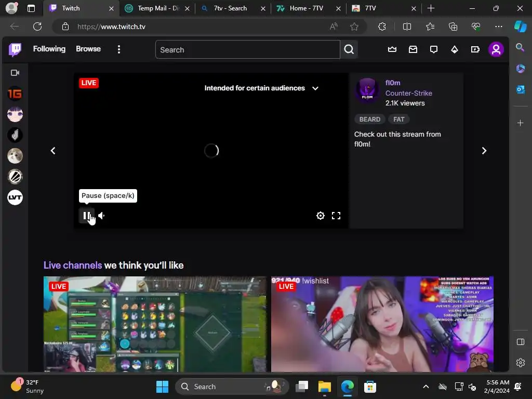Open the striped-circle avatar channel in the sidebar

[15, 177]
